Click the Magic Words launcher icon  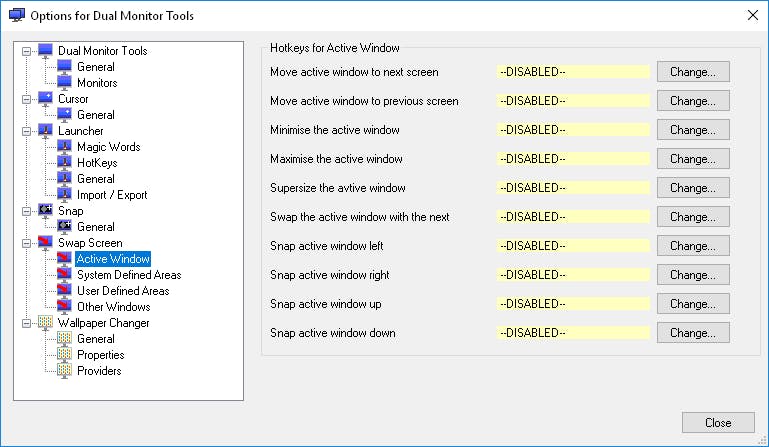click(x=65, y=147)
